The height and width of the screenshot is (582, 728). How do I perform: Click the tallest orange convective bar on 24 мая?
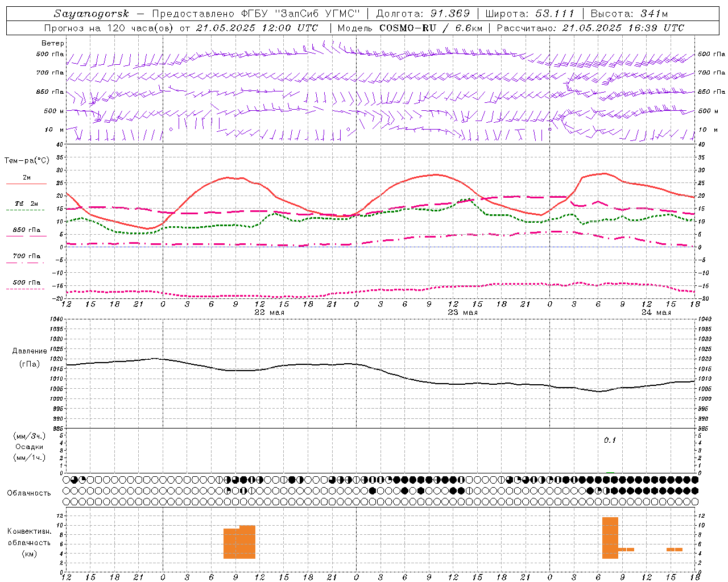click(610, 538)
